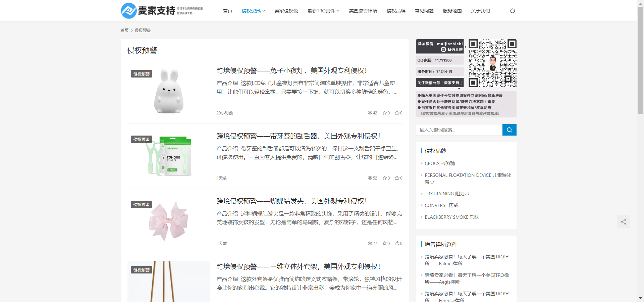Click the 服务时间 7*24小时 label
This screenshot has width=644, height=302.
(440, 71)
